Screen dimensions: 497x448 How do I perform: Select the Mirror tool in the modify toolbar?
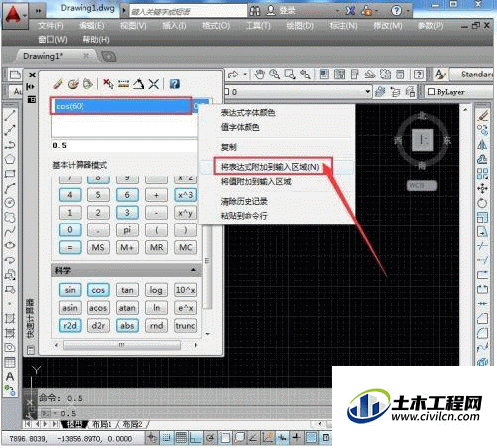point(482,145)
